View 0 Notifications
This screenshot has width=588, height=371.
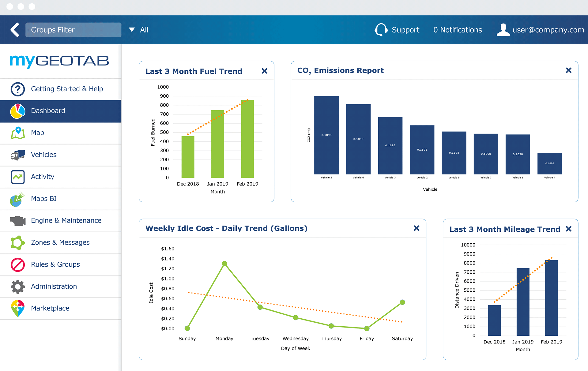pos(458,30)
